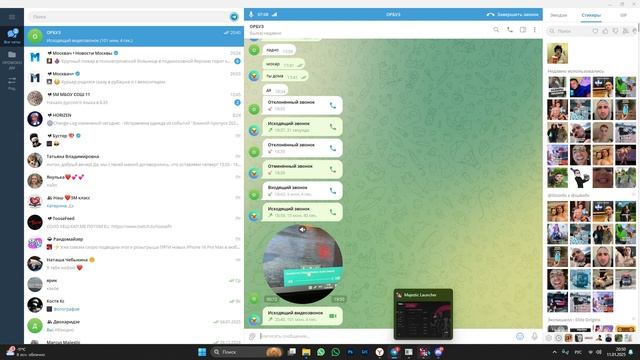Click the chat list search field
640x360 pixels.
coord(129,17)
